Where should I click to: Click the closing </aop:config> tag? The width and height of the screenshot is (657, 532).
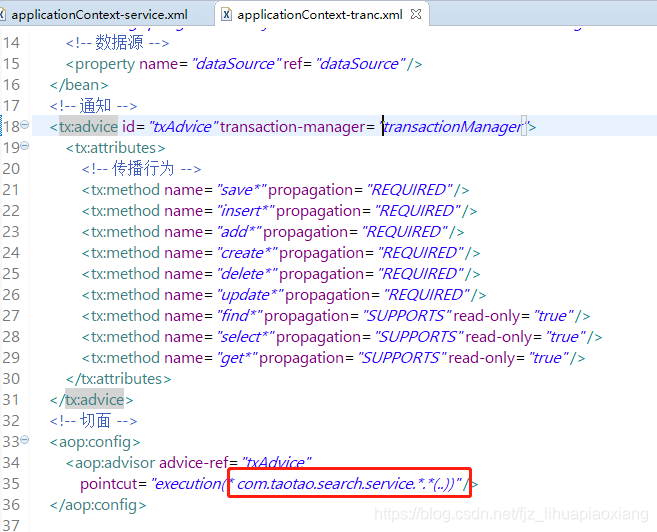pyautogui.click(x=98, y=505)
